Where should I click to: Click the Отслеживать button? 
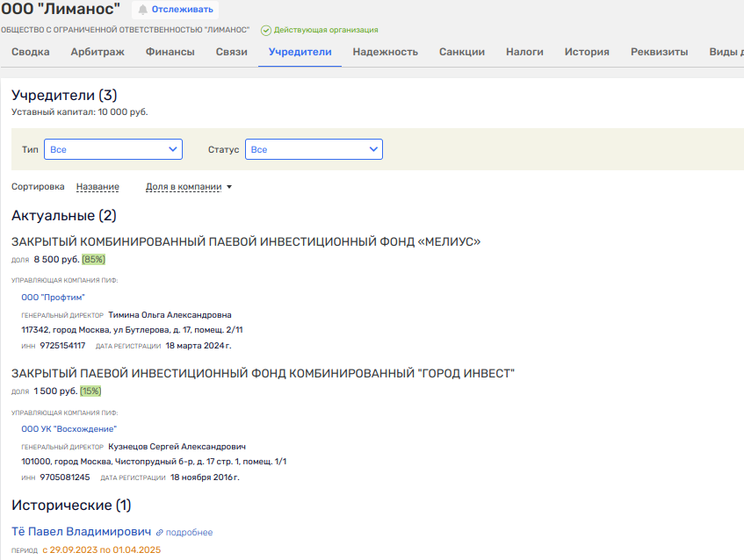[175, 10]
